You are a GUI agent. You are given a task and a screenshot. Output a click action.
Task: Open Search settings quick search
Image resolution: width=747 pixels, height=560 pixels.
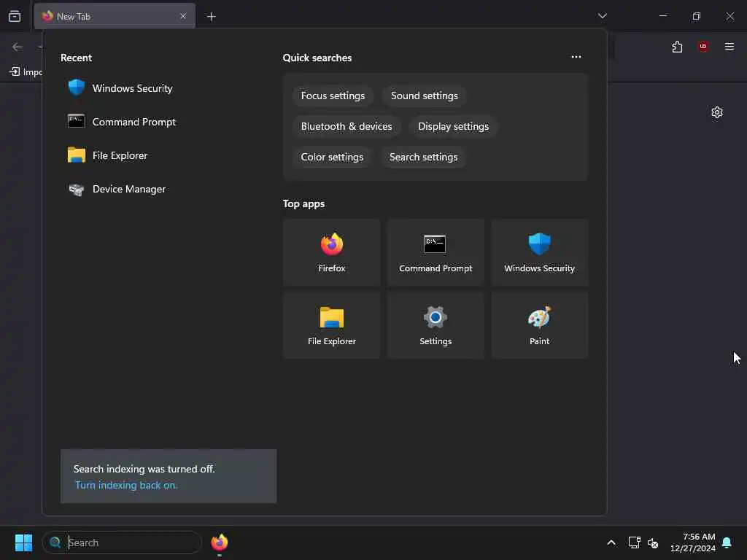point(423,157)
